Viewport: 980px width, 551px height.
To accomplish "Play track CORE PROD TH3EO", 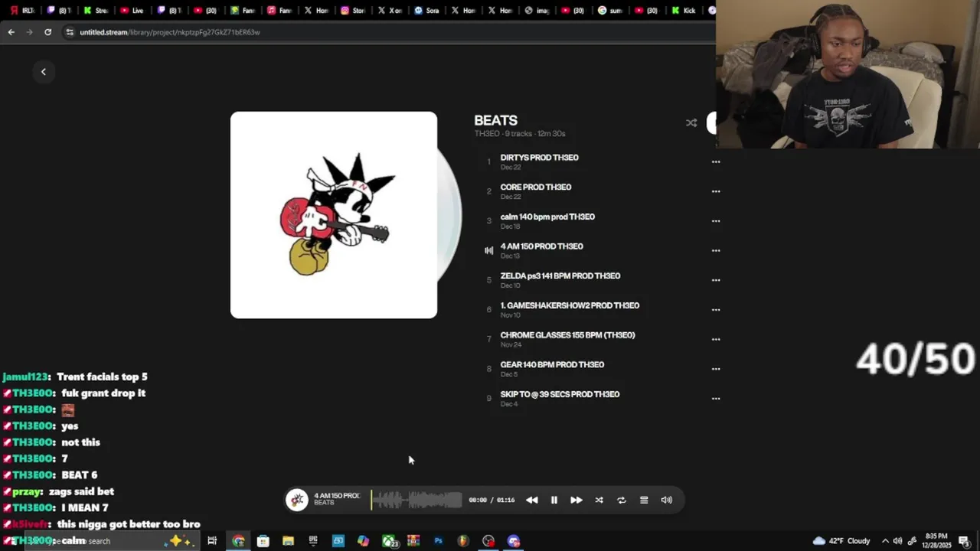I will pyautogui.click(x=536, y=187).
